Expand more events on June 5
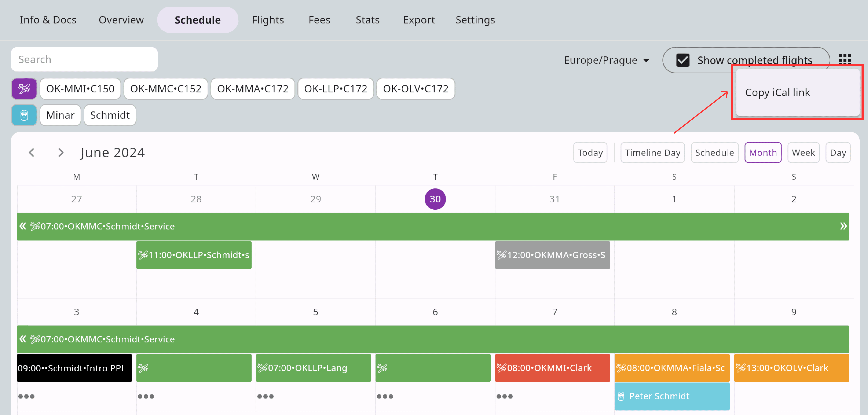This screenshot has width=868, height=415. (265, 397)
